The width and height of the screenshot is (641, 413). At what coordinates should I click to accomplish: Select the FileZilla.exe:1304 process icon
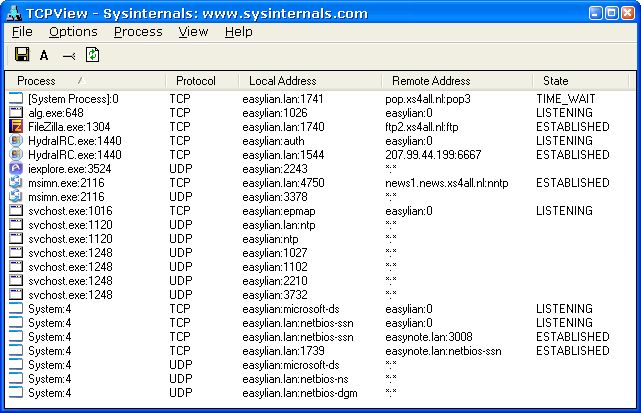16,127
